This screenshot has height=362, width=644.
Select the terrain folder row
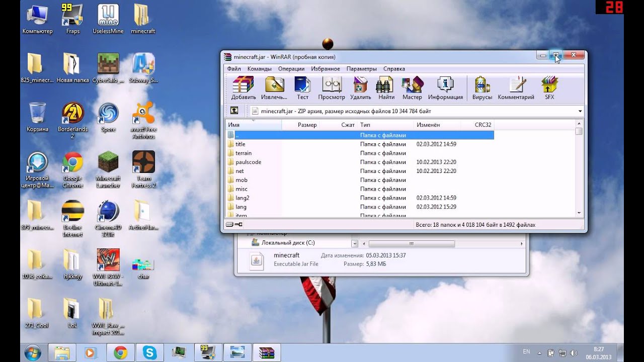(359, 153)
